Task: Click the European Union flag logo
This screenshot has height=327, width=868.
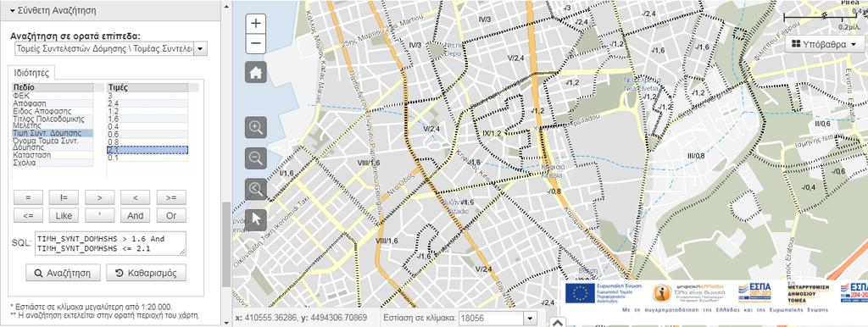Action: click(x=581, y=293)
